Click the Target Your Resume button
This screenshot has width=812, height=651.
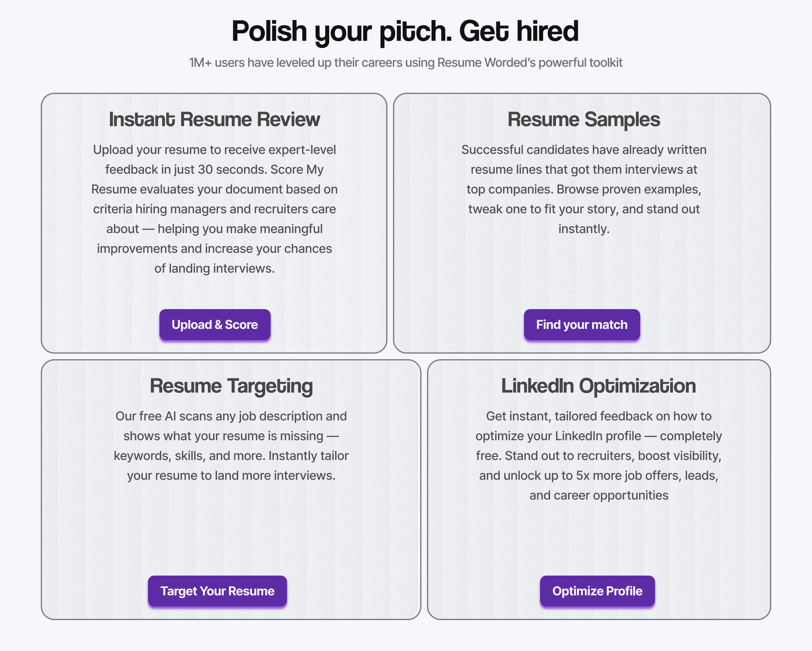pos(217,591)
